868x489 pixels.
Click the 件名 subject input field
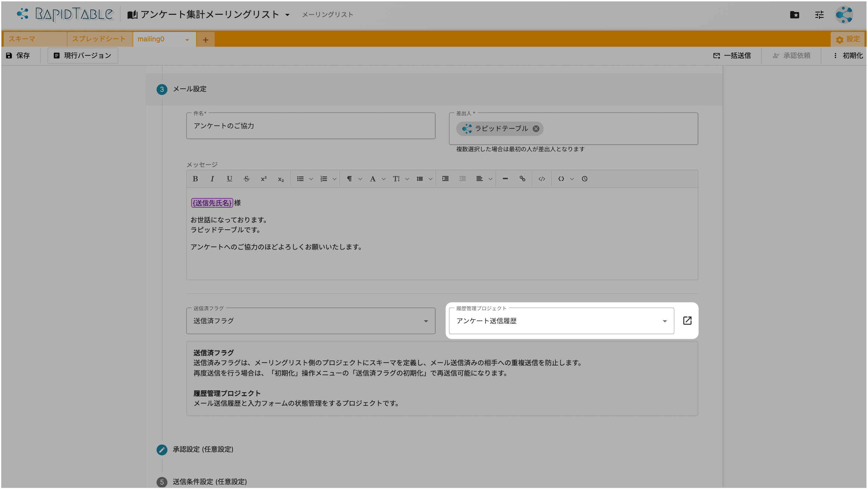click(x=311, y=126)
